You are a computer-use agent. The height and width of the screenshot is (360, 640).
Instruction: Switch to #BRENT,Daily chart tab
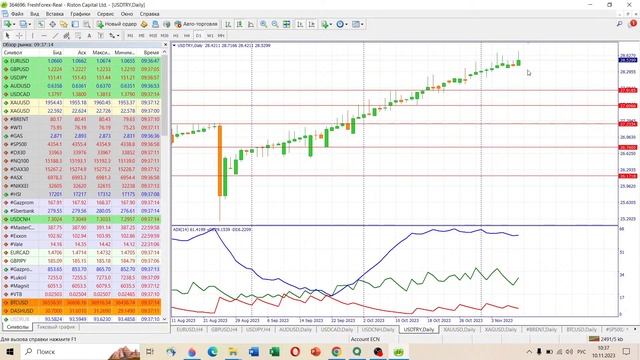(541, 329)
